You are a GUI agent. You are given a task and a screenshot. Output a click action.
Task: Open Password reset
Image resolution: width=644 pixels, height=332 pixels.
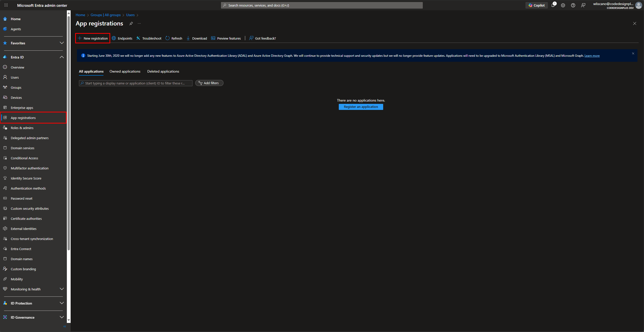(x=33, y=198)
